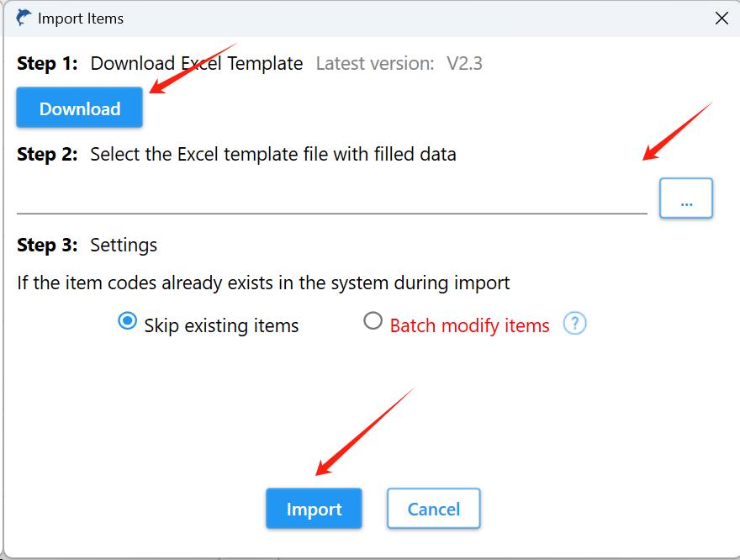740x560 pixels.
Task: Click the dolphin app icon in title bar
Action: click(x=24, y=18)
